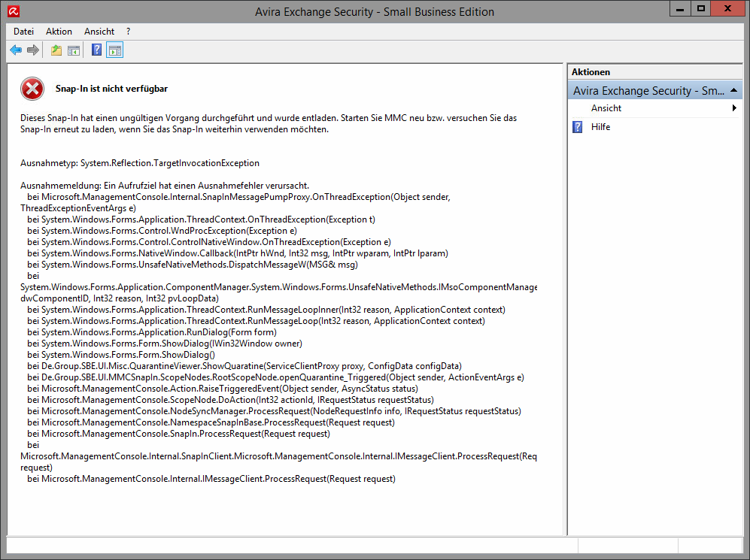Click the heading 'Snap-In ist nicht verfügbar'
Screen dimensions: 750x560
tap(111, 89)
